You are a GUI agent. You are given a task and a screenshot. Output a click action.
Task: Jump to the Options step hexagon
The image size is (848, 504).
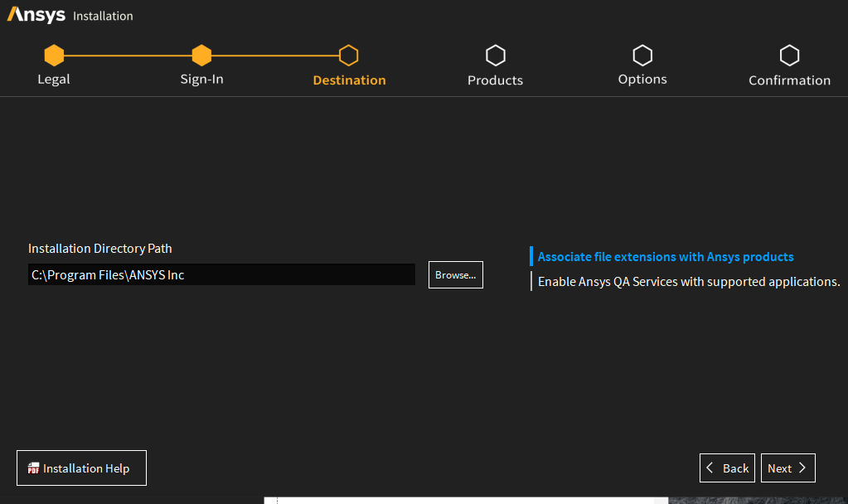[x=642, y=56]
